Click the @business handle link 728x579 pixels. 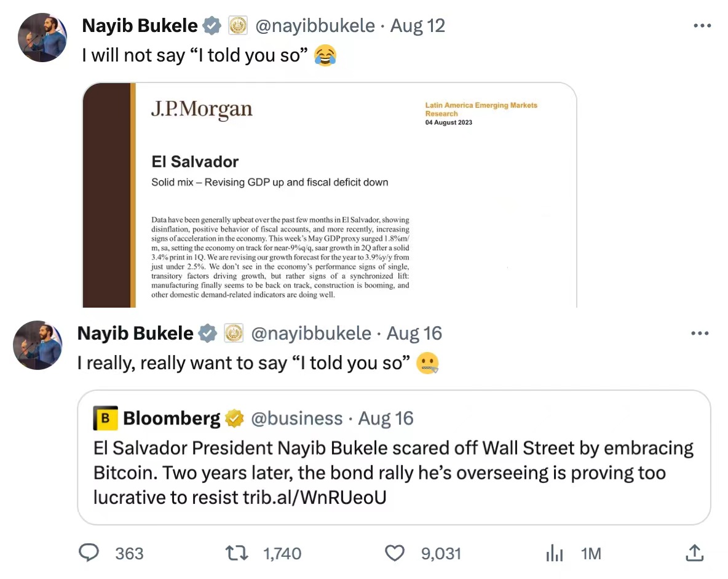(296, 418)
